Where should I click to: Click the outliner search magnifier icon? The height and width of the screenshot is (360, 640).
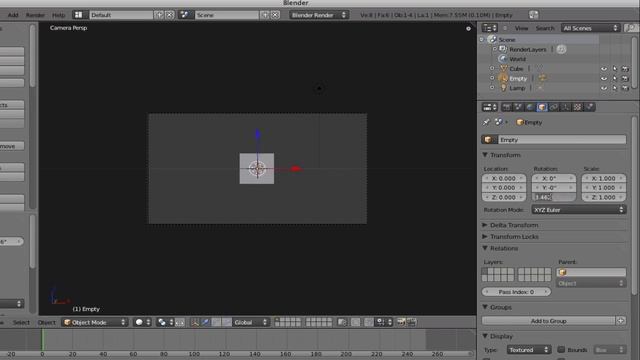click(x=631, y=28)
